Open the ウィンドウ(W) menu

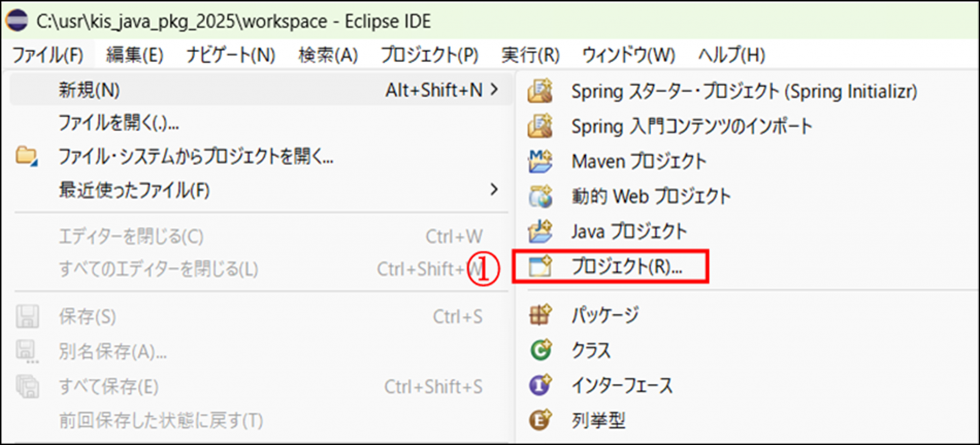(628, 55)
